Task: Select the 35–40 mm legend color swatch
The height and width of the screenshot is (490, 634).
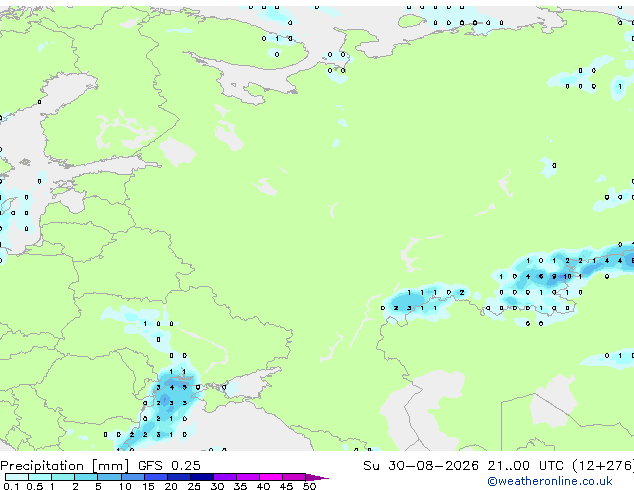Action: [247, 477]
